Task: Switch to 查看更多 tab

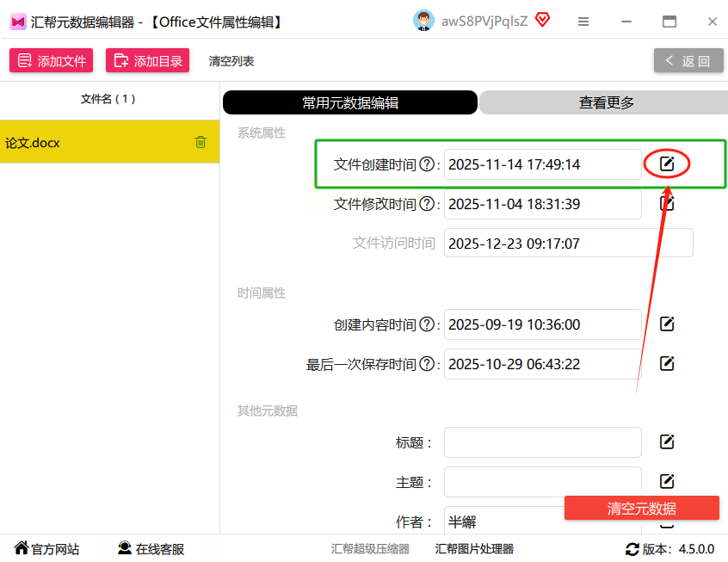Action: 606,102
